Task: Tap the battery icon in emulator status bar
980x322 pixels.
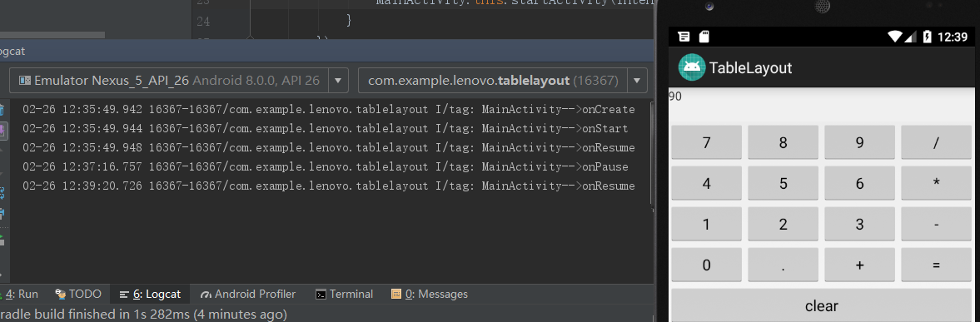Action: point(928,37)
